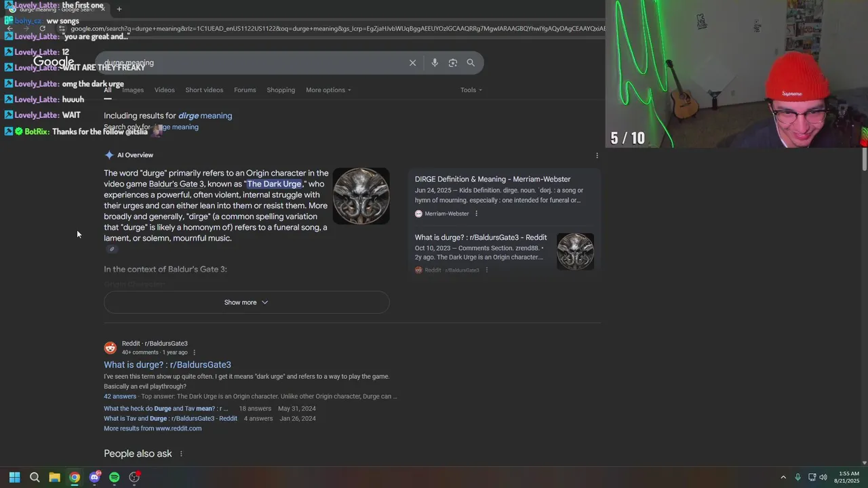Select the All results tab
Viewport: 868px width, 488px height.
click(107, 90)
